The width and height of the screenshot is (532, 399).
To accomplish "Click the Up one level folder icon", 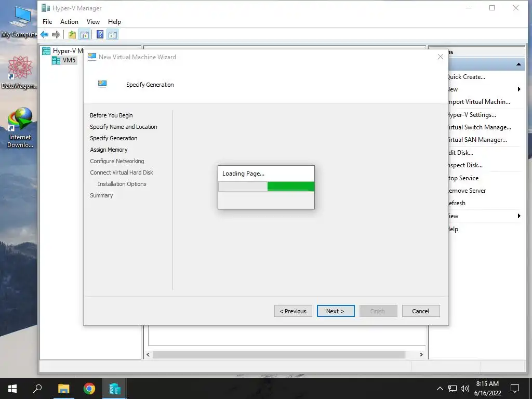I will pos(72,34).
